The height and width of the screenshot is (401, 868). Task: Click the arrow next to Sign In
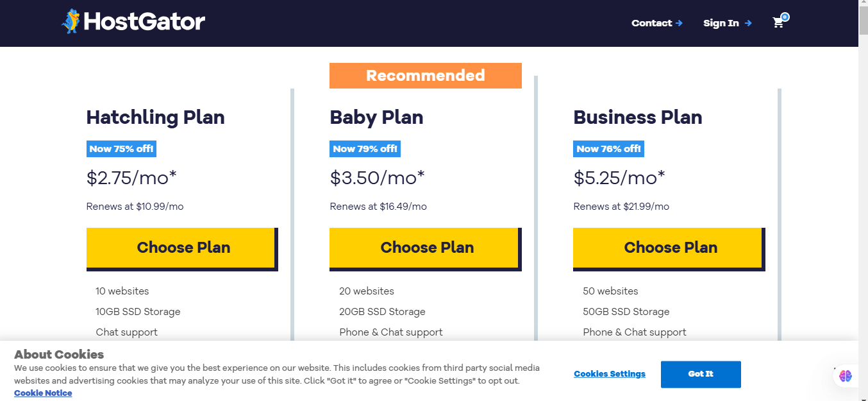[749, 23]
